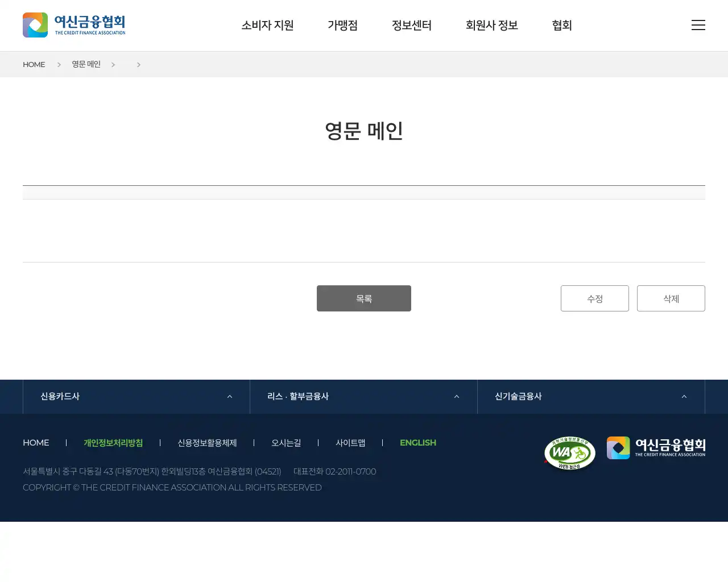Click the WA web accessibility badge

coord(570,454)
